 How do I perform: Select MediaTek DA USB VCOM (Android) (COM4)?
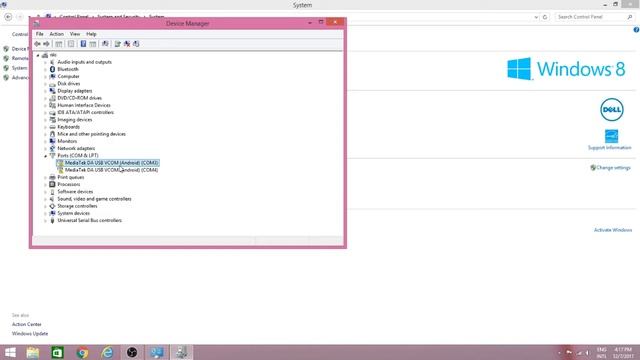pyautogui.click(x=111, y=170)
